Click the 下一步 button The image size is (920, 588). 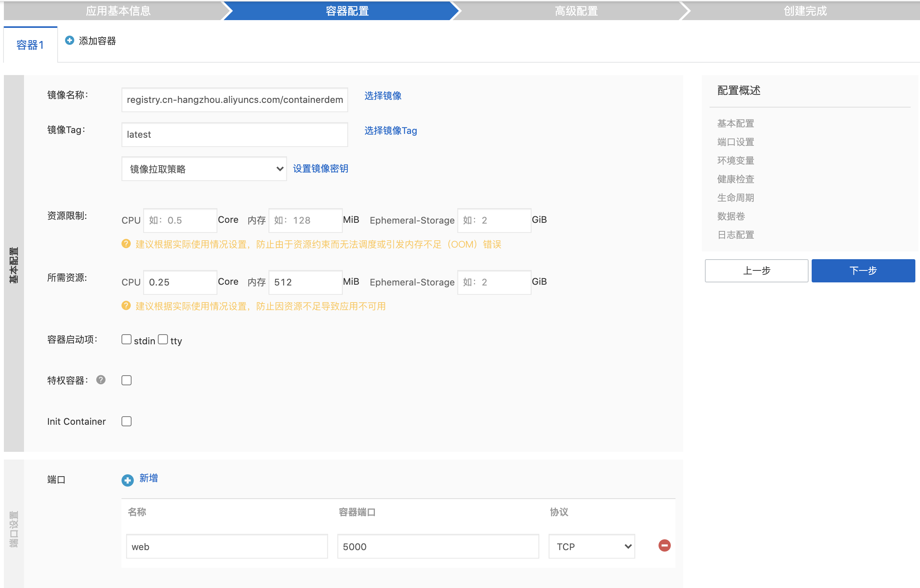[863, 271]
